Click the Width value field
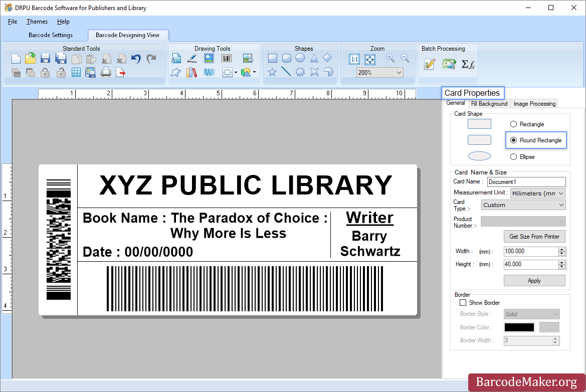The image size is (586, 392). click(x=531, y=252)
